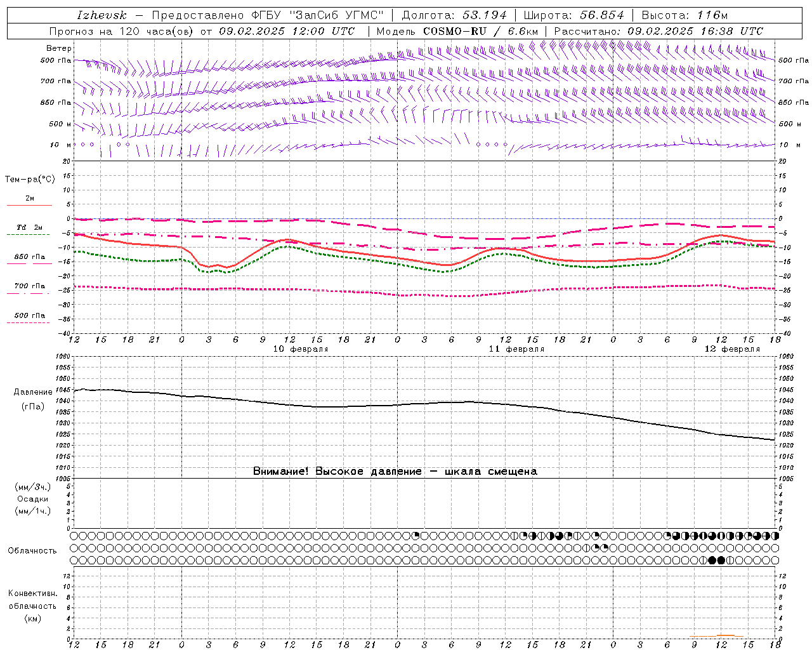This screenshot has height=650, width=812.
Task: Click the "(км)" unit under the convective cloud label
Action: pyautogui.click(x=32, y=618)
